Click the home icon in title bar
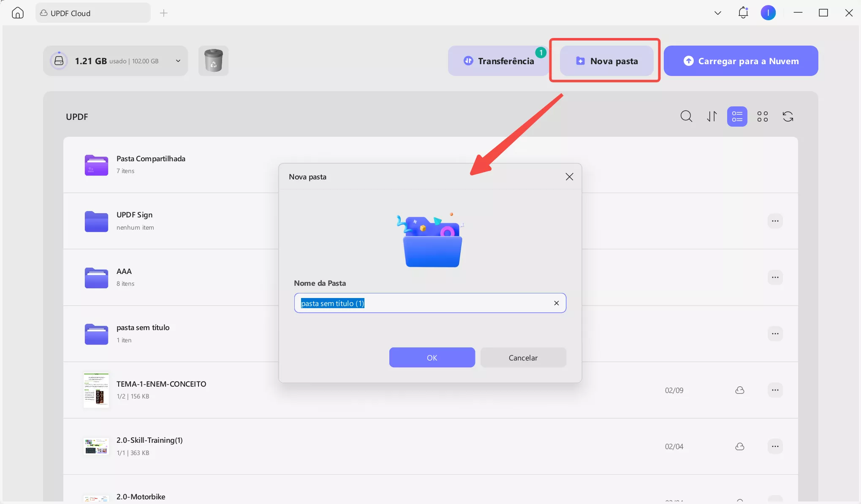The height and width of the screenshot is (504, 861). [17, 13]
